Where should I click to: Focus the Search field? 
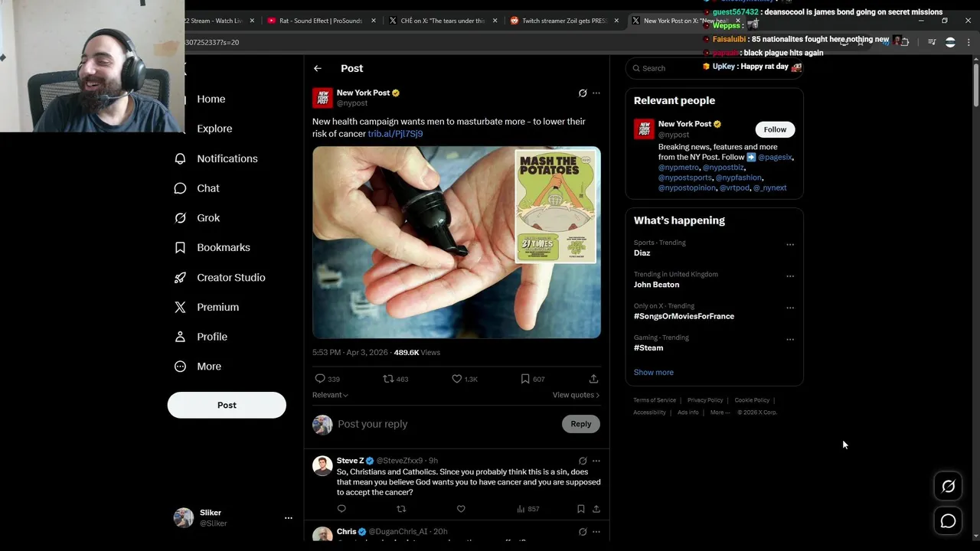click(x=714, y=68)
